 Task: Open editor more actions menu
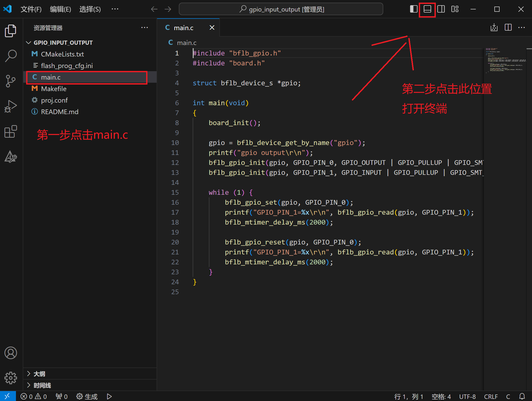tap(522, 27)
